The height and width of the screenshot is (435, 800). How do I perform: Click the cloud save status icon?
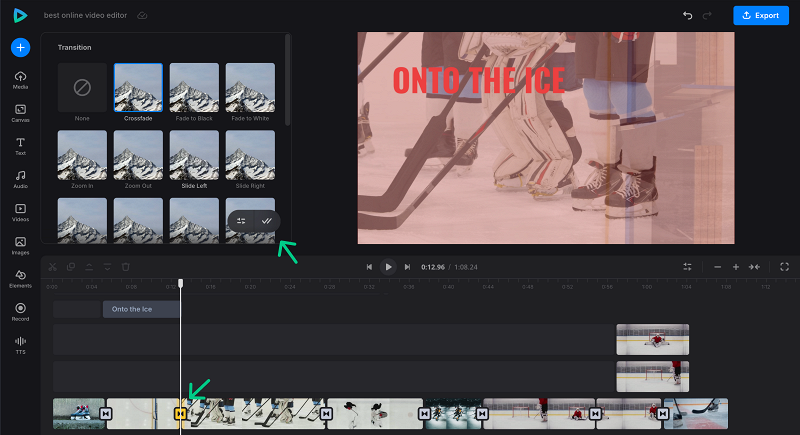[x=142, y=15]
